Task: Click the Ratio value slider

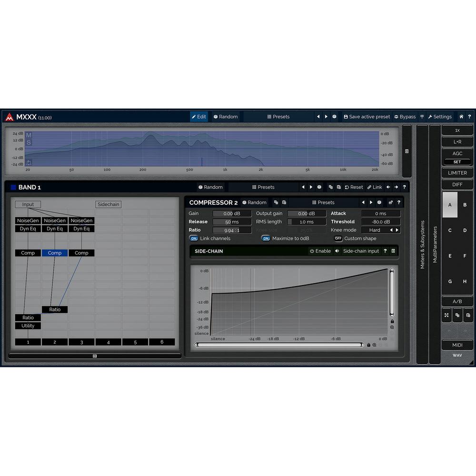Action: pos(232,230)
